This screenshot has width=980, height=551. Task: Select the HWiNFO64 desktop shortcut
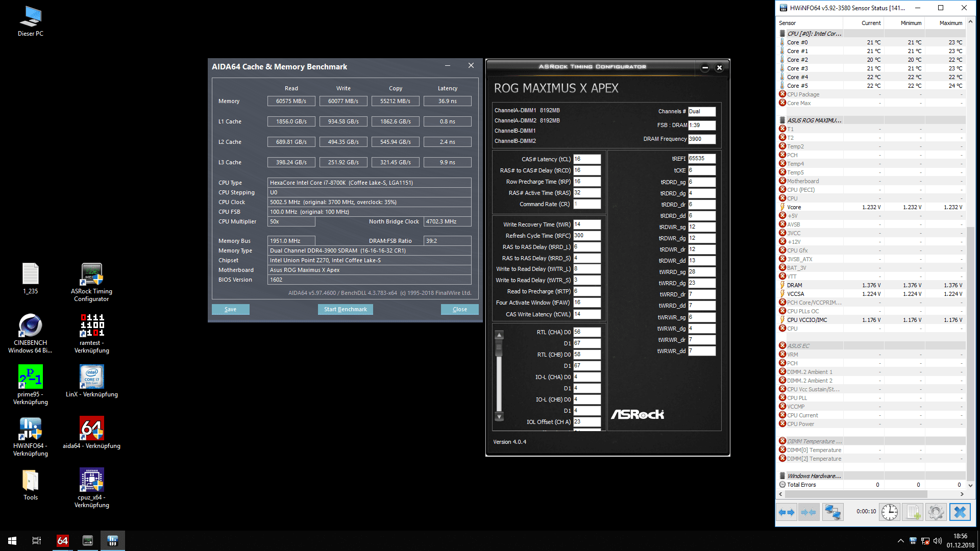pyautogui.click(x=31, y=437)
